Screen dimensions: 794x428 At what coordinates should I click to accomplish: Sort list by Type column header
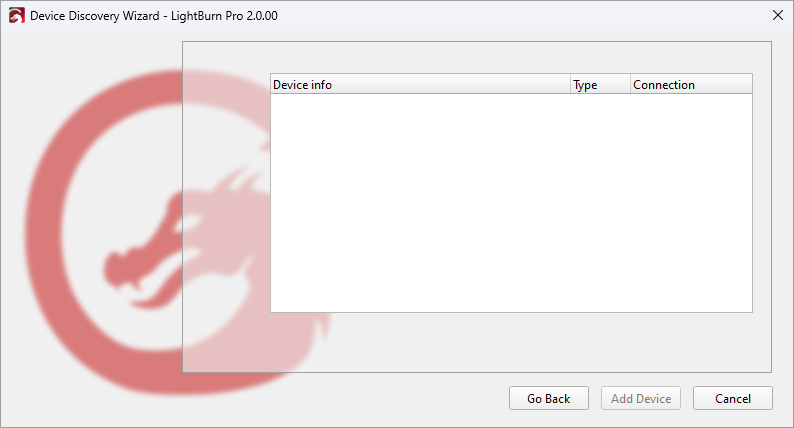601,85
